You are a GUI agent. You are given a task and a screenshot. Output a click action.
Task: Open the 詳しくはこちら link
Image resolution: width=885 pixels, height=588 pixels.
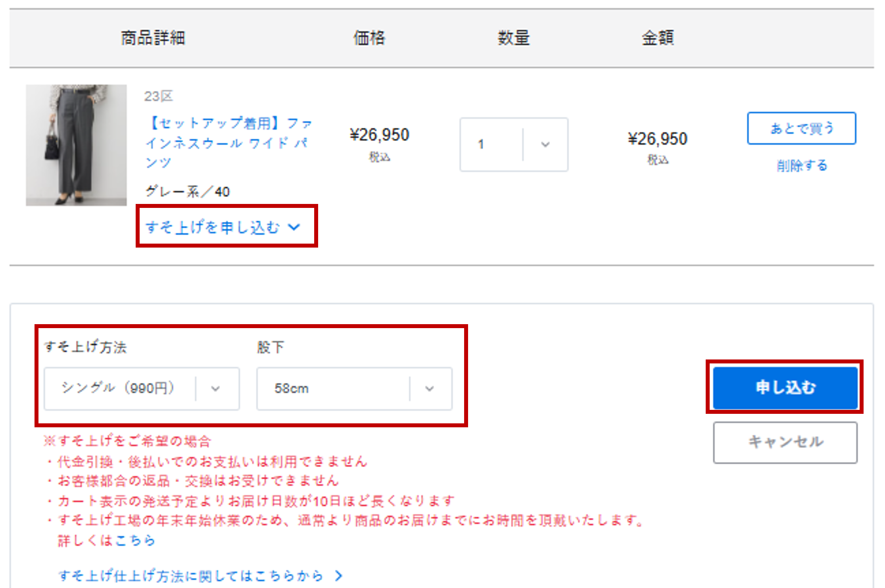pyautogui.click(x=106, y=540)
